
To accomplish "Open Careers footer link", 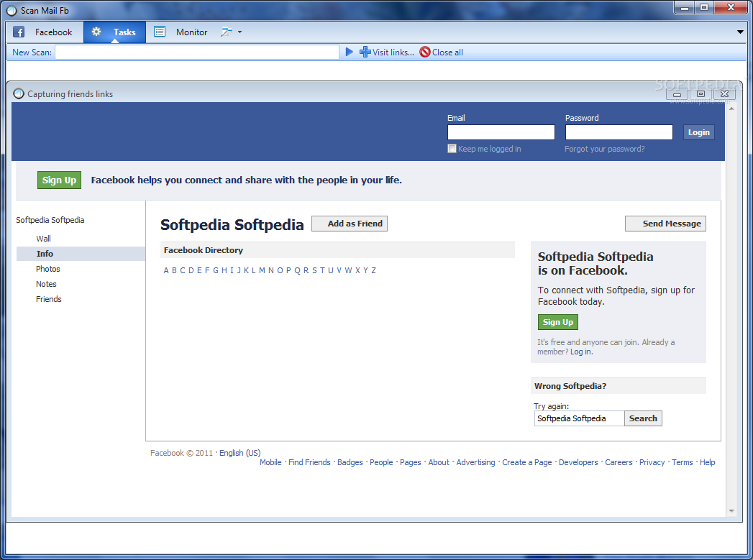I will 619,462.
